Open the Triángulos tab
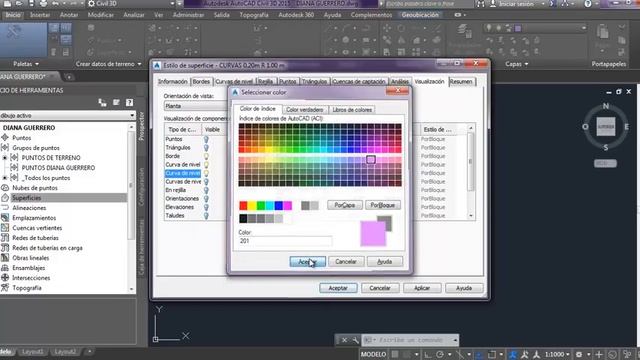The width and height of the screenshot is (640, 360). pos(314,82)
